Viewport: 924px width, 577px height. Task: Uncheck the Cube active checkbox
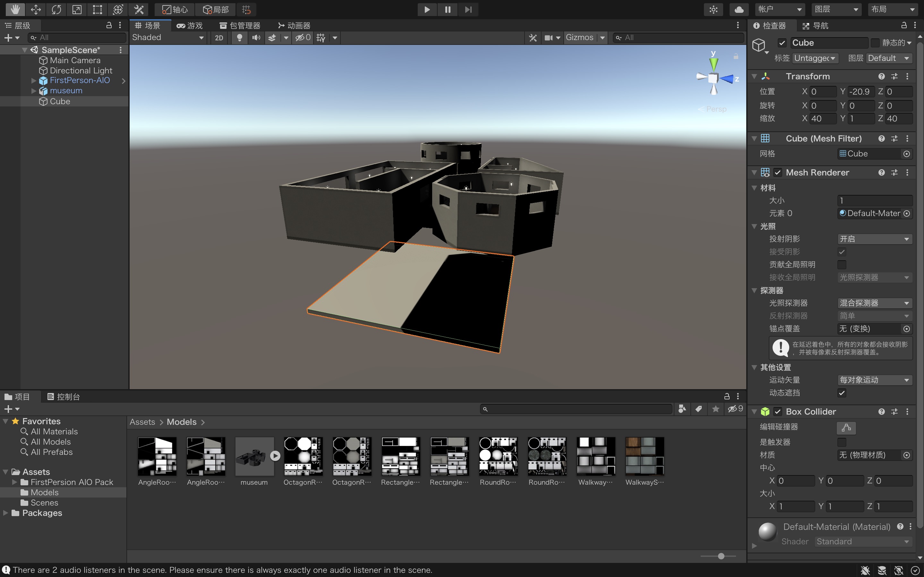(x=782, y=43)
